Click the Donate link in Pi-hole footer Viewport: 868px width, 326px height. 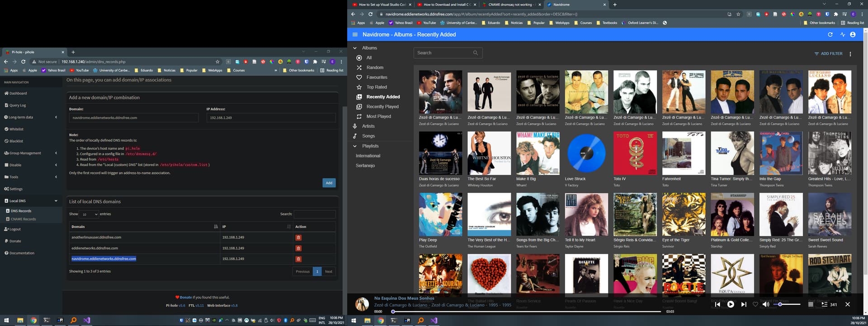[186, 297]
